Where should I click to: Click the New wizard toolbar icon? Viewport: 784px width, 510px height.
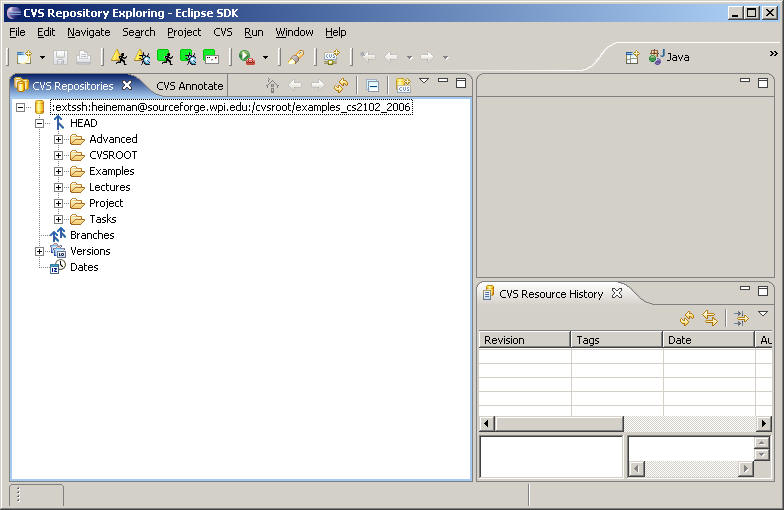click(x=24, y=58)
